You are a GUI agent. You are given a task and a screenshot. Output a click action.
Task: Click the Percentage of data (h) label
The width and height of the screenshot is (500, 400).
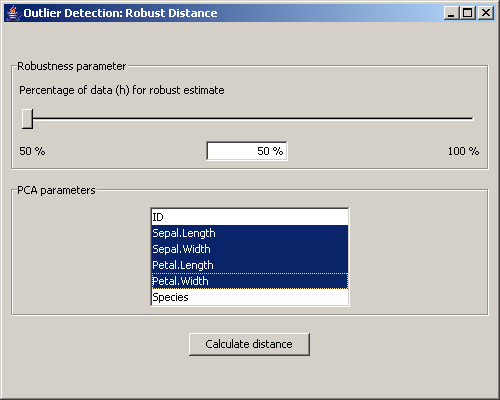pyautogui.click(x=122, y=90)
